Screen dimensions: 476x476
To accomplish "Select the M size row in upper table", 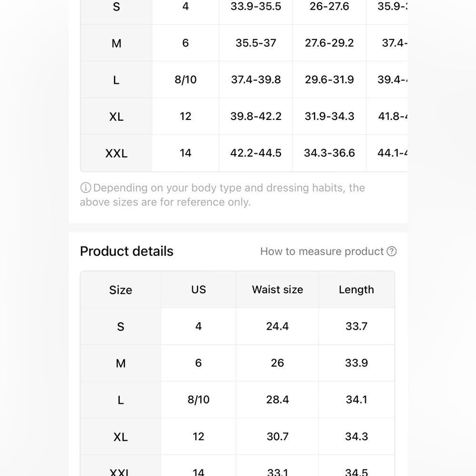I will point(244,43).
